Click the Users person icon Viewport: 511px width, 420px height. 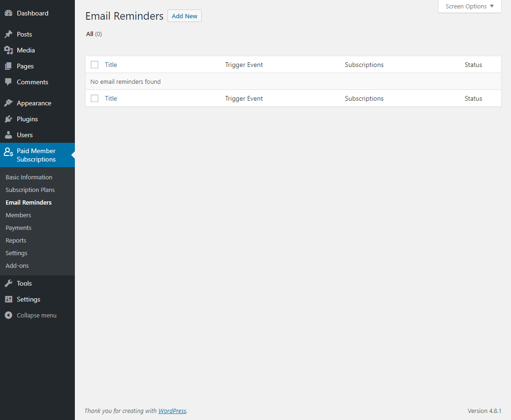8,135
